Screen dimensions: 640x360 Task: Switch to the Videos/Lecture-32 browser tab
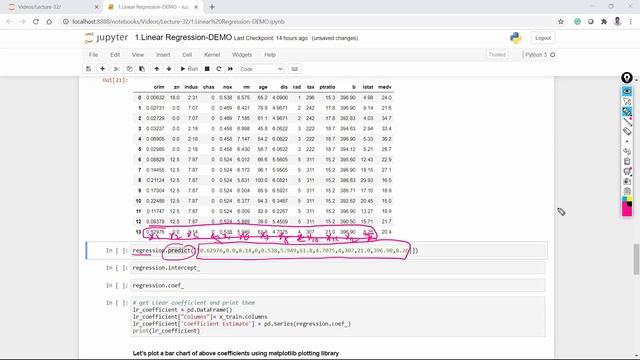[x=52, y=7]
